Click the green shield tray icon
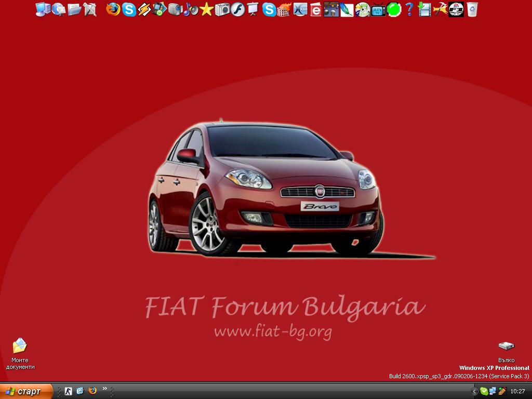The image size is (532, 399). (x=484, y=391)
